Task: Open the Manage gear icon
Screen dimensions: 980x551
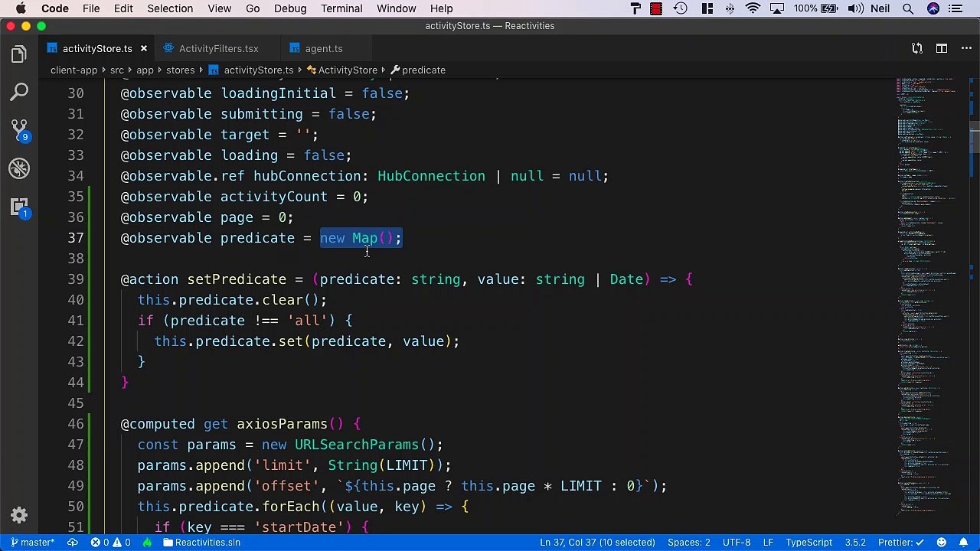Action: tap(19, 515)
